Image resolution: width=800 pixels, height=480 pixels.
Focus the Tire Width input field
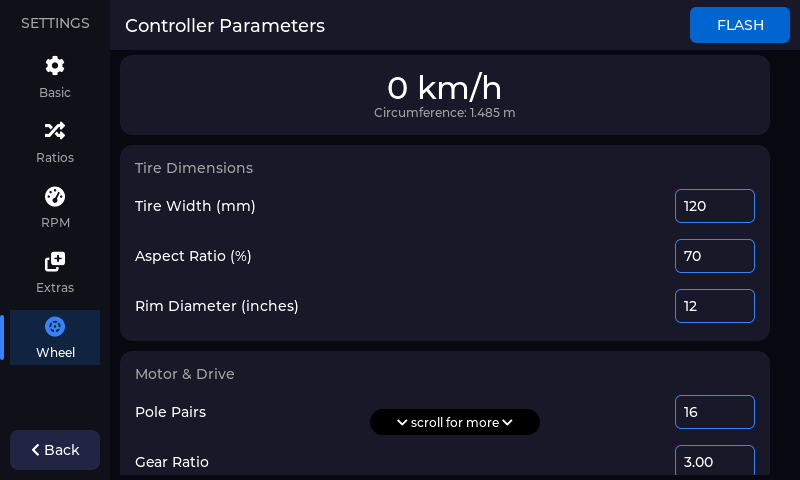coord(714,206)
